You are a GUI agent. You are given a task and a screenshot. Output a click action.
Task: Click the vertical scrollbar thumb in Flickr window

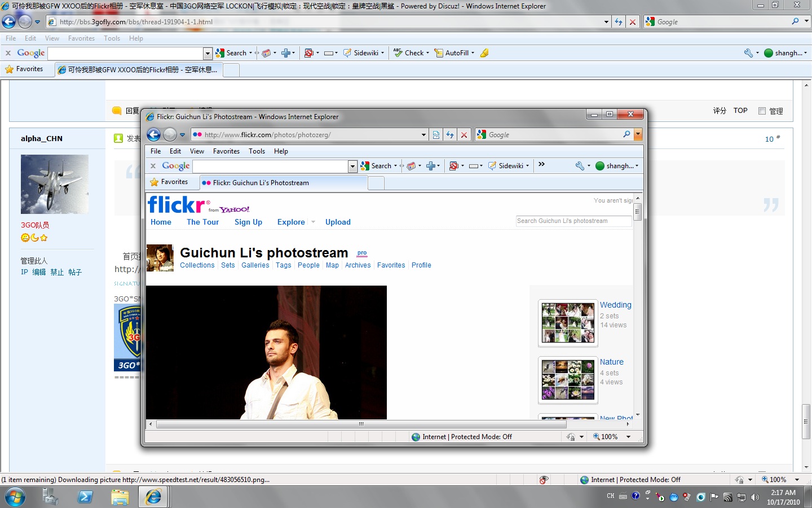pos(638,212)
